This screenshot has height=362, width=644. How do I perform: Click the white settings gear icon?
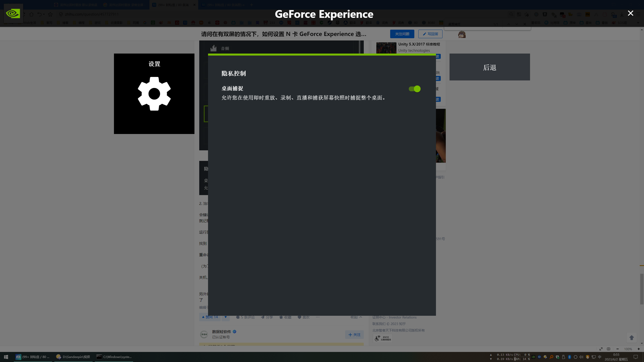[154, 94]
